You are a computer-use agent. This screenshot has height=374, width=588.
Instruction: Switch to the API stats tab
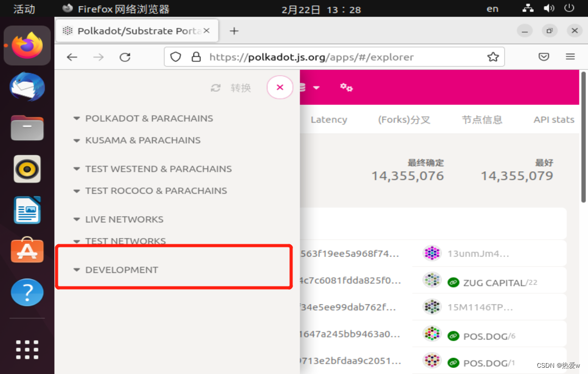click(554, 120)
